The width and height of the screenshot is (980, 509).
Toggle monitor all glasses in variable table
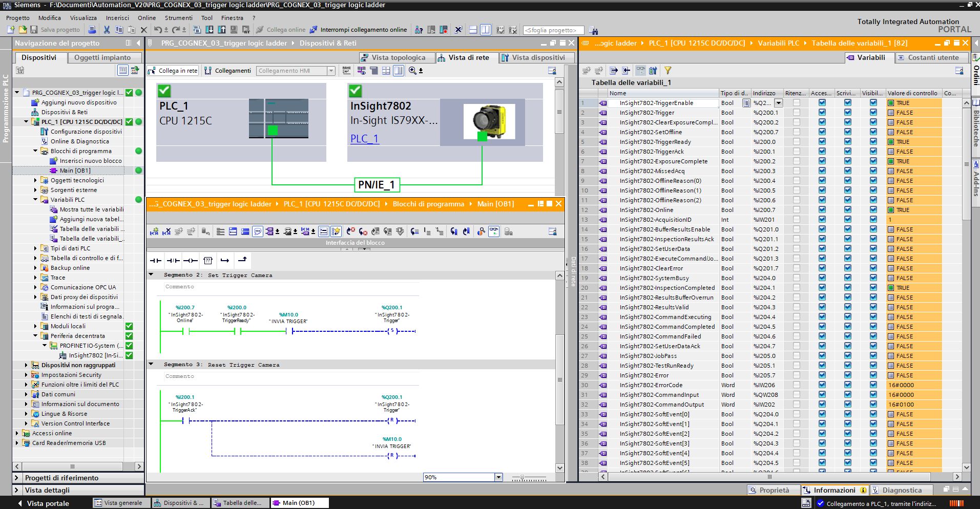[640, 70]
